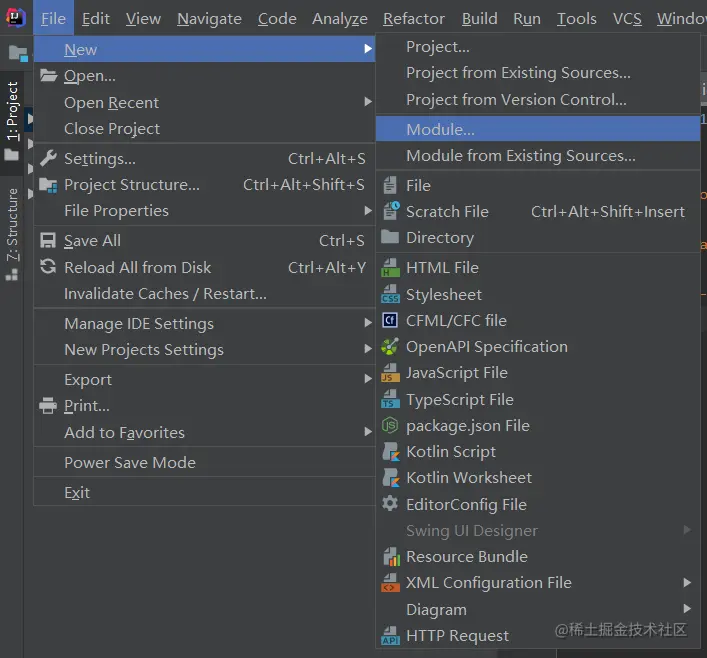Expand the New submenu arrow
This screenshot has height=658, width=707.
click(368, 49)
